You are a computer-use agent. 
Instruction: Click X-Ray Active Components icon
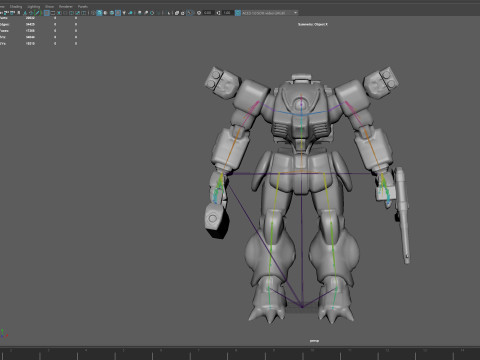coord(183,13)
